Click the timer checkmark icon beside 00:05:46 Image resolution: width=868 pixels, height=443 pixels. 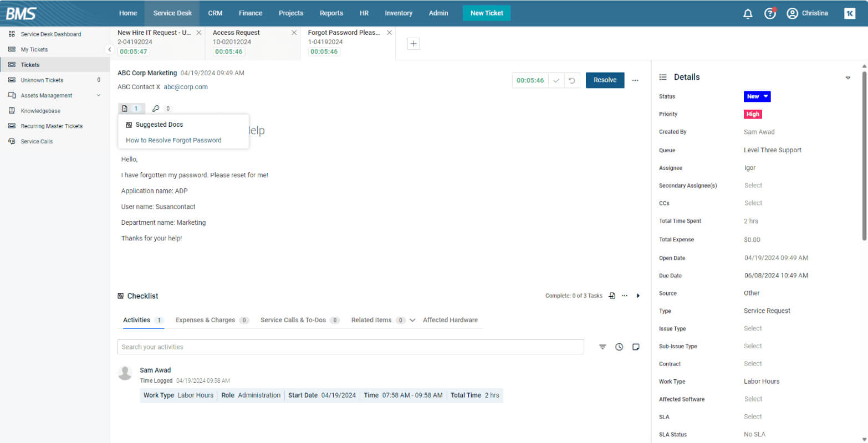[556, 80]
